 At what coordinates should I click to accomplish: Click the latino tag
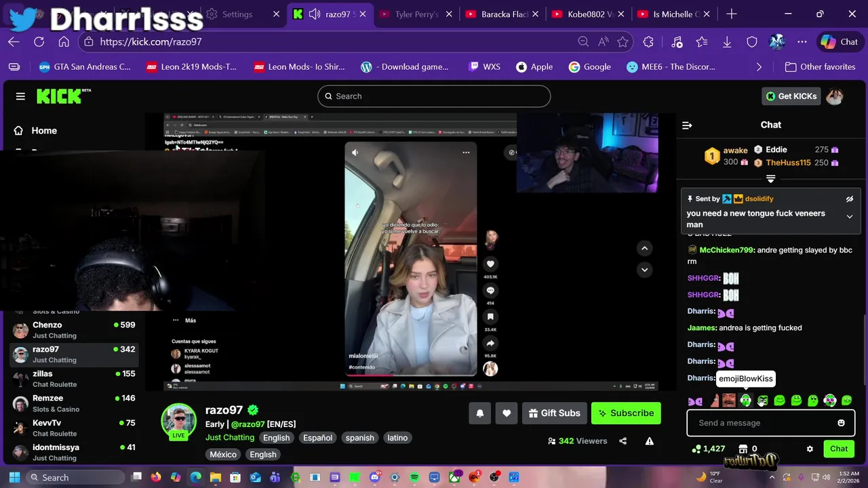point(397,438)
